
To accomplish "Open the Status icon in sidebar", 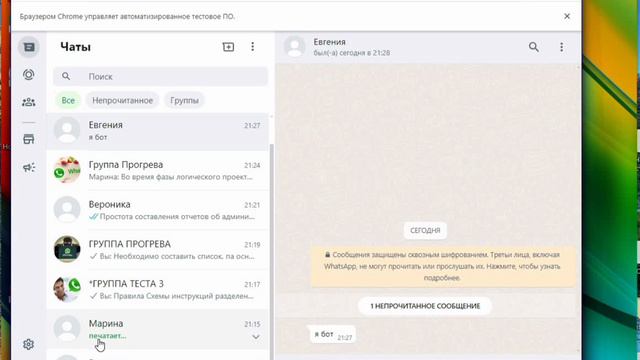I will pyautogui.click(x=29, y=75).
